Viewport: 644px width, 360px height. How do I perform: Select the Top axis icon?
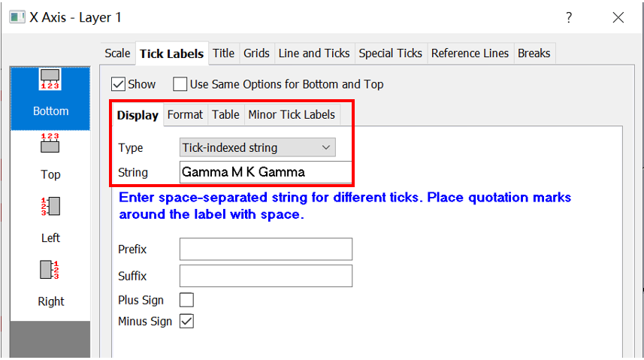click(x=50, y=143)
